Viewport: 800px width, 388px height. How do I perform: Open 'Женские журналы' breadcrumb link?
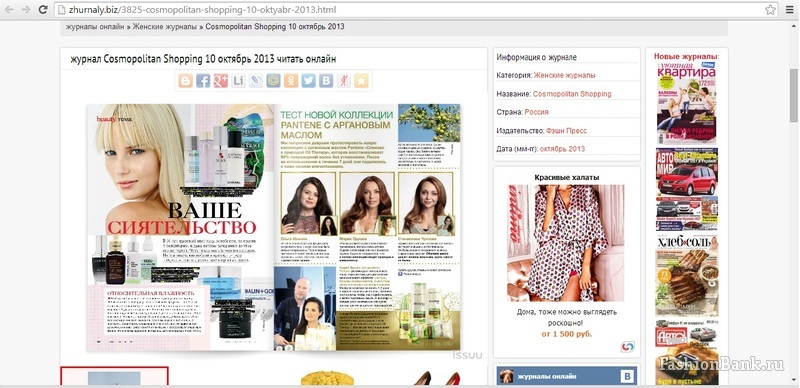tap(165, 27)
